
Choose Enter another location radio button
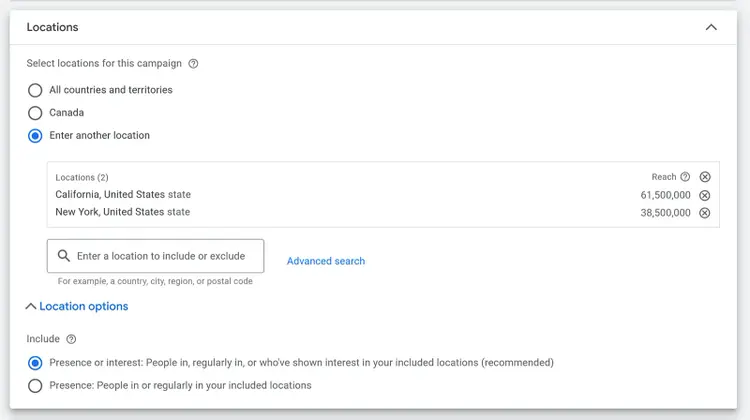coord(35,136)
